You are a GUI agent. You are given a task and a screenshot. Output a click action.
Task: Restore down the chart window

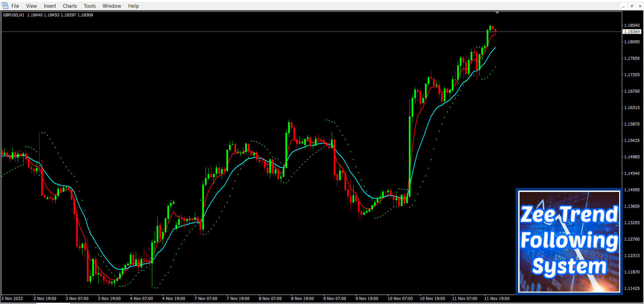tap(632, 6)
